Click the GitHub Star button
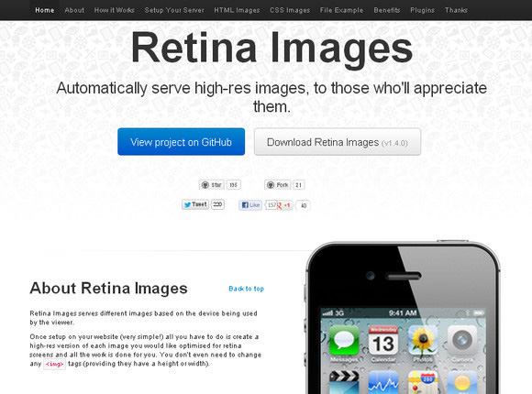532x394 pixels. coord(212,185)
